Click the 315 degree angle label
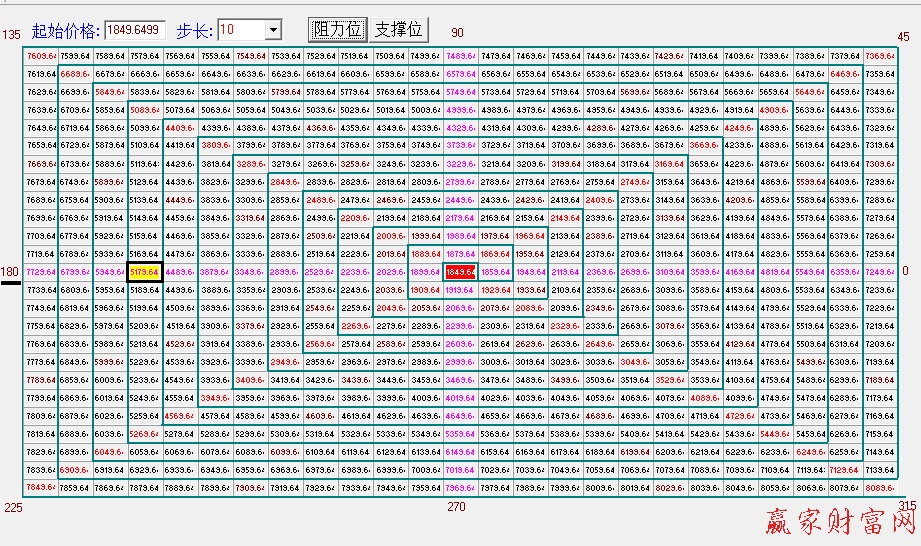Screen dimensions: 921x546 tap(906, 506)
